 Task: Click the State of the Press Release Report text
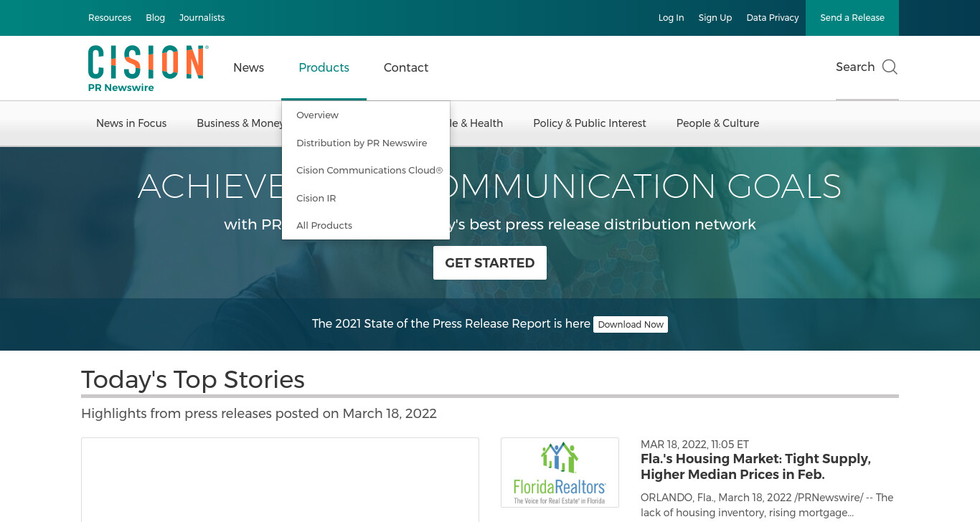(x=451, y=324)
